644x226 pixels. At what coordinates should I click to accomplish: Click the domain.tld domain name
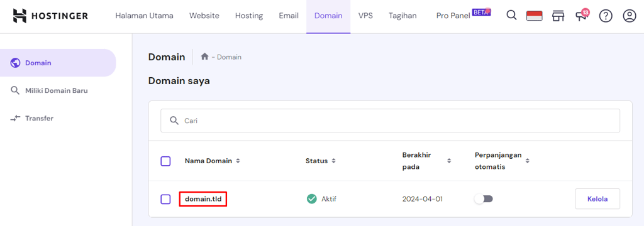203,200
